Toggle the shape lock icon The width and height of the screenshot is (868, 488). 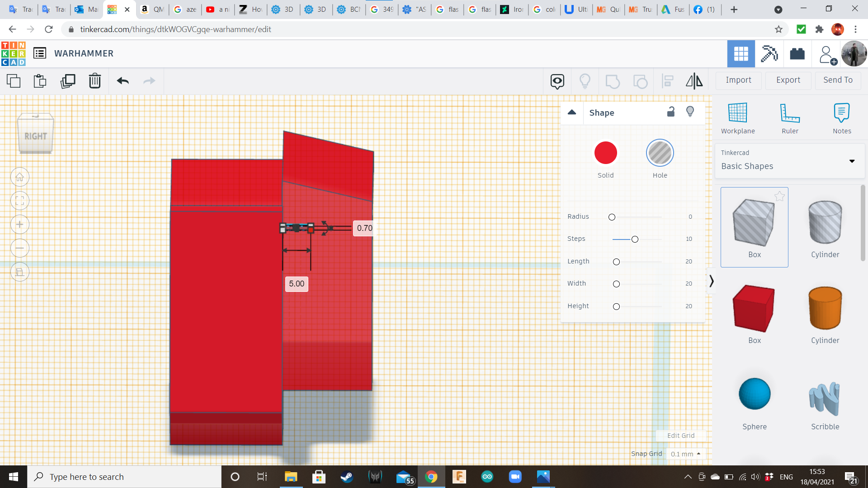[671, 112]
